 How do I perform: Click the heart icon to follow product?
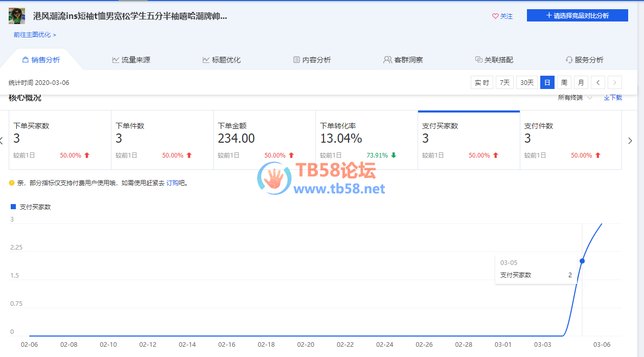pos(495,16)
